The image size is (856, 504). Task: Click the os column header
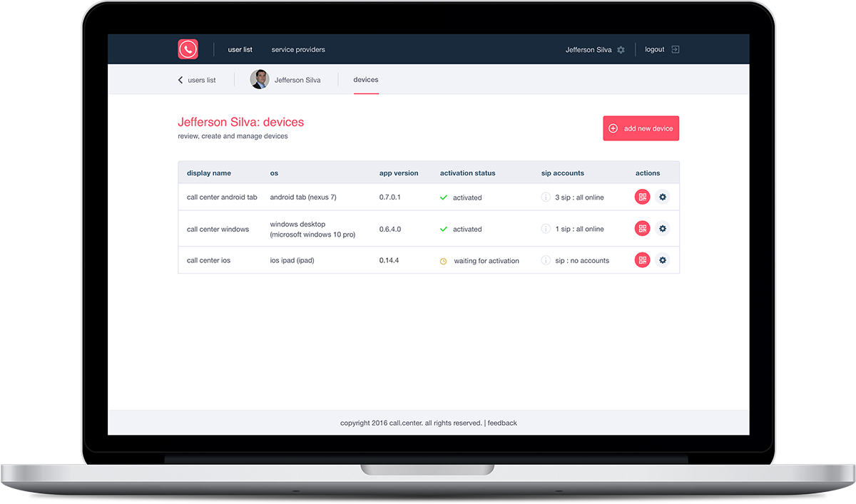pyautogui.click(x=274, y=173)
